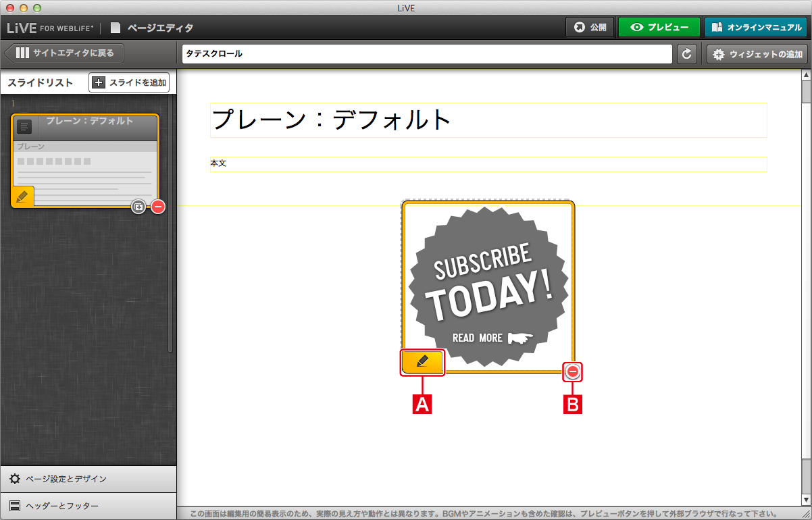Open the プレビュー preview
The height and width of the screenshot is (520, 812).
[x=659, y=28]
